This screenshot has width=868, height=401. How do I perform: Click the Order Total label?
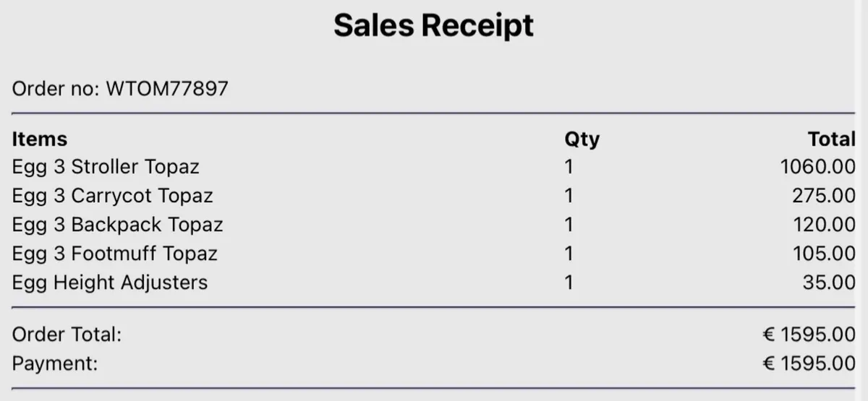click(x=67, y=335)
